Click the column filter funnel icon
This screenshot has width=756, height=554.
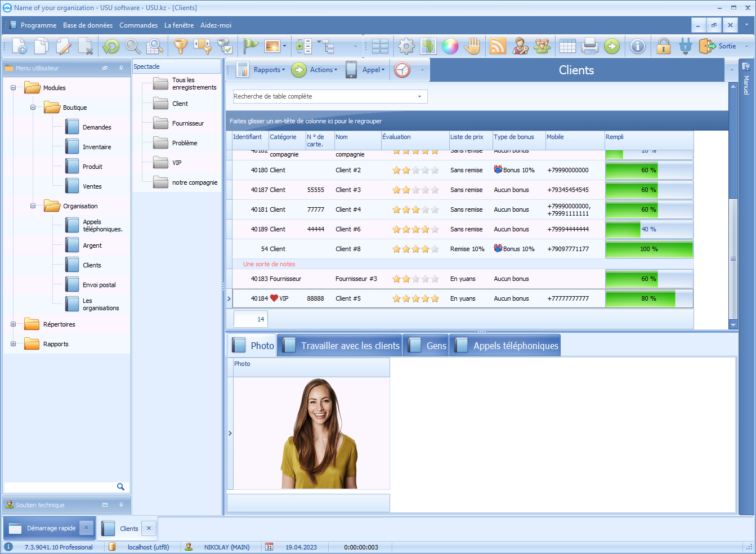202,46
